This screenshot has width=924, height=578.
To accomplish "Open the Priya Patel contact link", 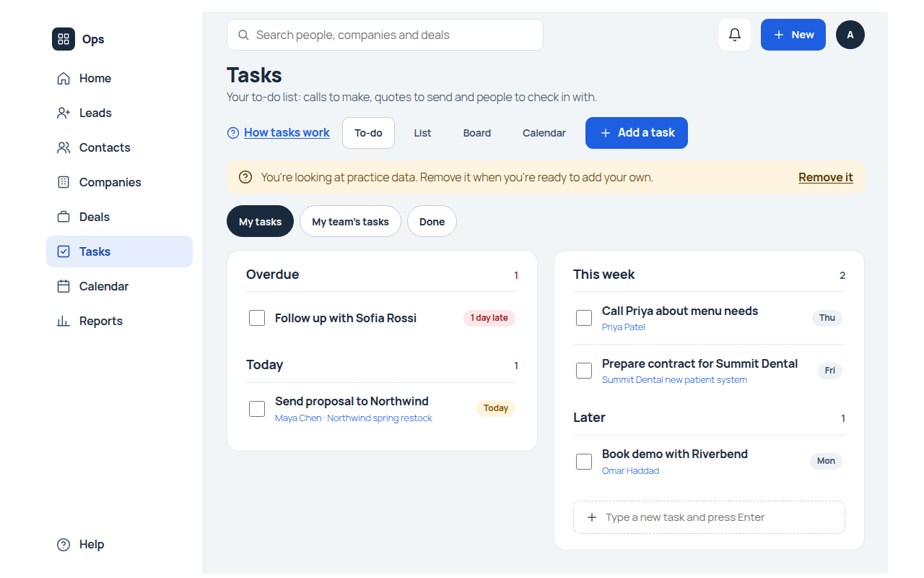I will (624, 327).
